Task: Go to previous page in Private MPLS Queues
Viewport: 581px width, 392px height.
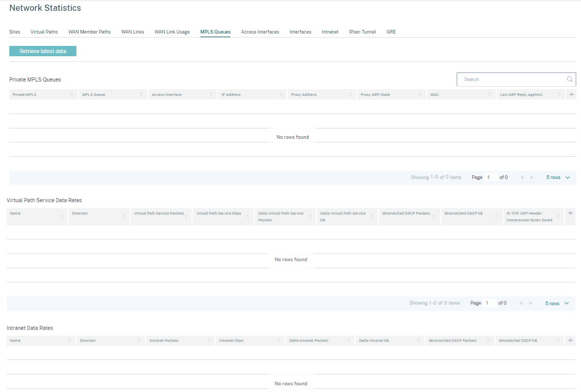Action: point(522,177)
